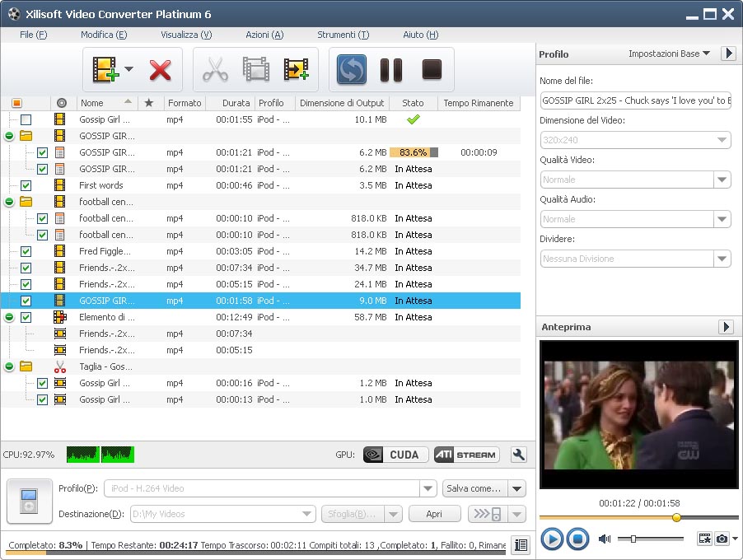Uncheck the Gossip Girl 00:00:16 row checkbox
This screenshot has height=560, width=743.
tap(43, 383)
